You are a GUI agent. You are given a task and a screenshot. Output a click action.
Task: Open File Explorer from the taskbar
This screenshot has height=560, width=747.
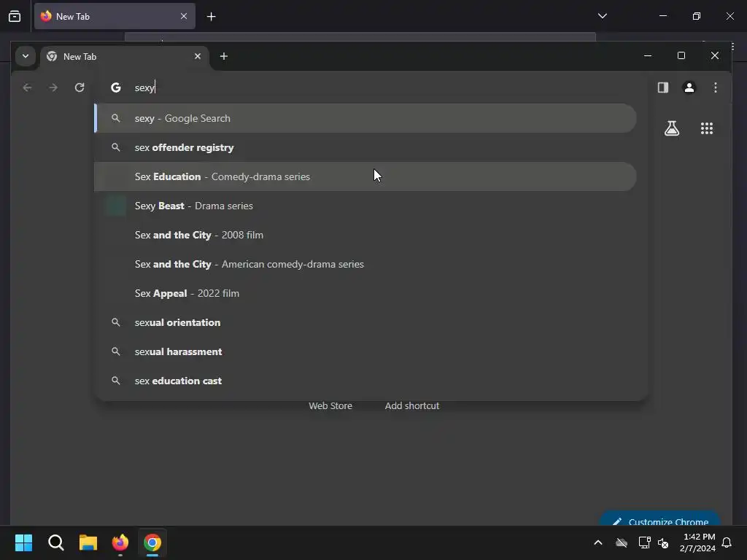(88, 542)
